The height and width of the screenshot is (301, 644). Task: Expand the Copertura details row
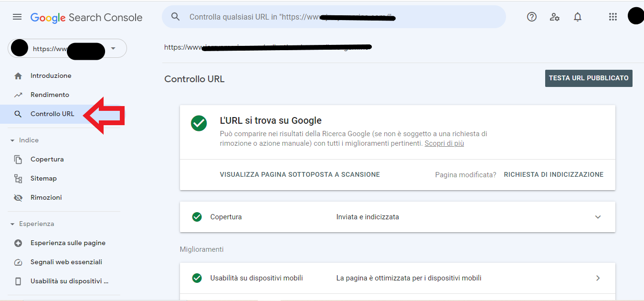click(x=598, y=217)
